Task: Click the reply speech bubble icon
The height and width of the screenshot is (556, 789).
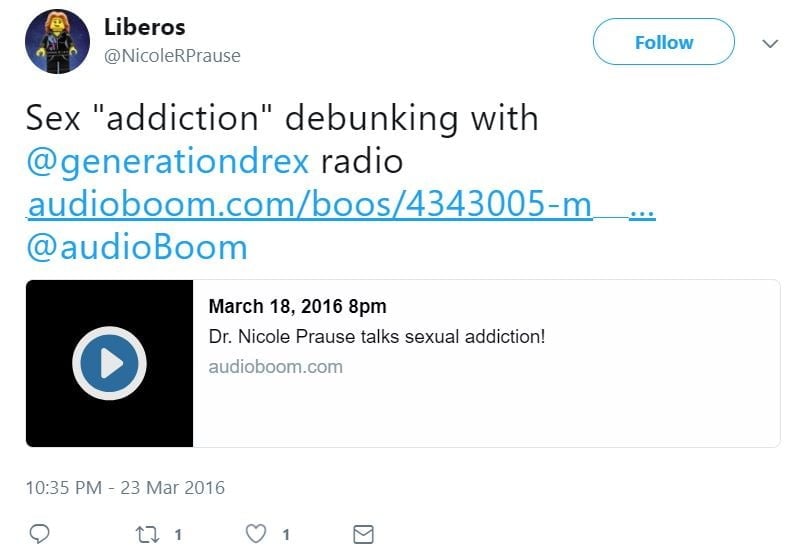Action: coord(39,534)
